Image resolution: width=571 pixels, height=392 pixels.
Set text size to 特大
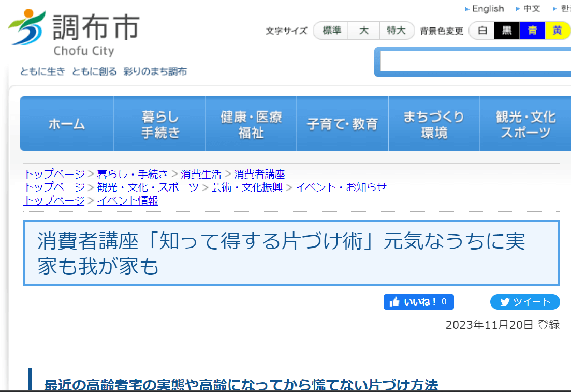pyautogui.click(x=396, y=31)
